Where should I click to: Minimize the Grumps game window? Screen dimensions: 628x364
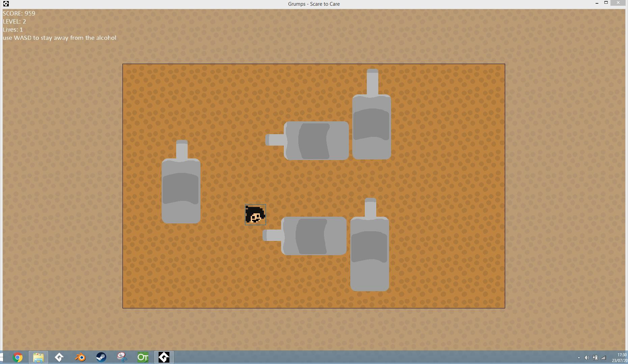597,3
